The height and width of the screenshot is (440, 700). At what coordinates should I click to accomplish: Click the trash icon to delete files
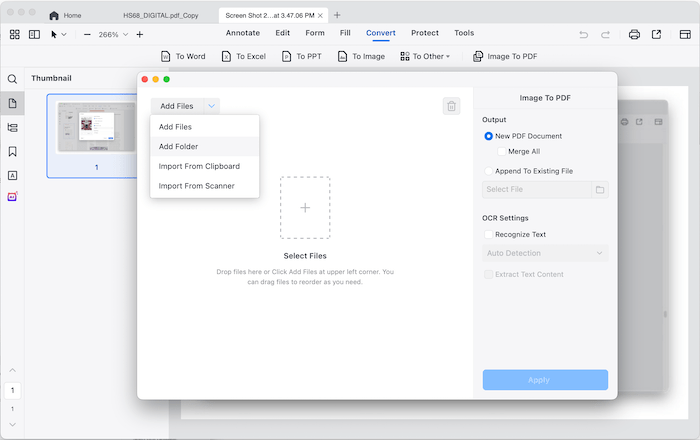[x=452, y=106]
